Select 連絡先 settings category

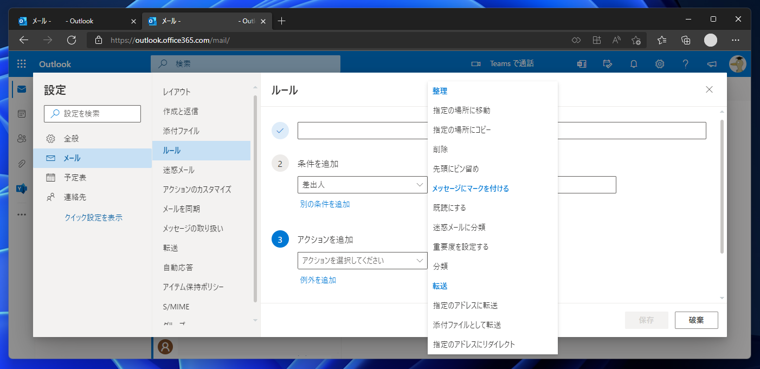pyautogui.click(x=92, y=197)
